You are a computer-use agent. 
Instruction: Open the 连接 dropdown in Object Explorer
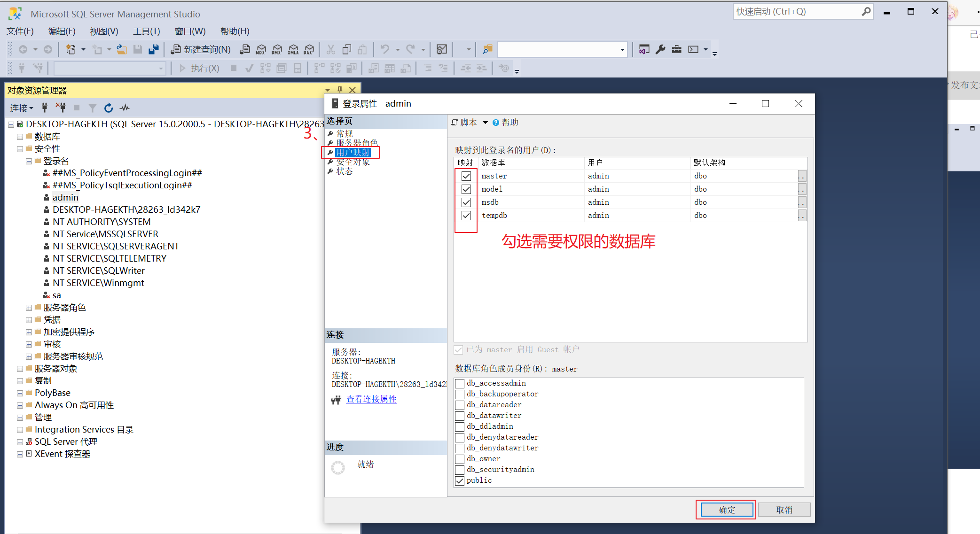(x=21, y=108)
